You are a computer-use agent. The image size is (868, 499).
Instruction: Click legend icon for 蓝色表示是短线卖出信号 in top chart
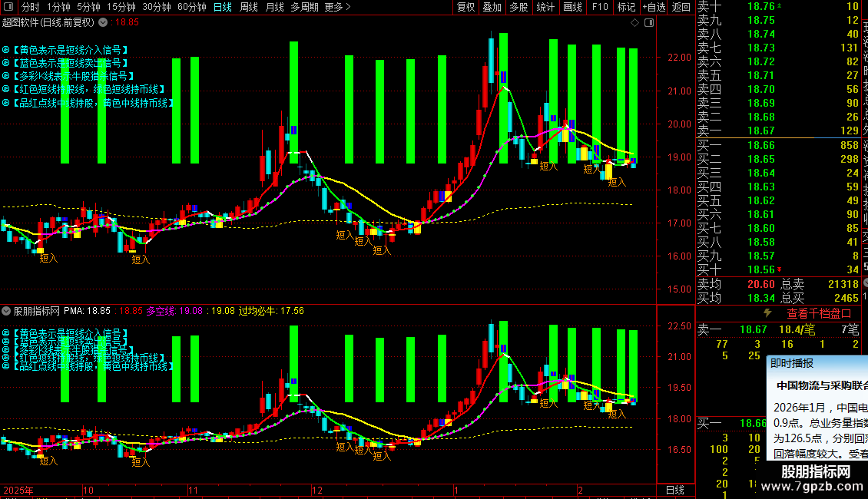(x=5, y=63)
